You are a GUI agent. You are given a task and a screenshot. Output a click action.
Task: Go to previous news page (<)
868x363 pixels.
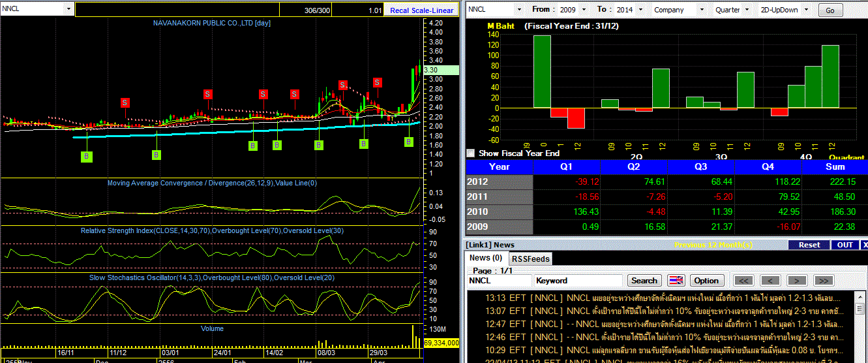tap(770, 281)
